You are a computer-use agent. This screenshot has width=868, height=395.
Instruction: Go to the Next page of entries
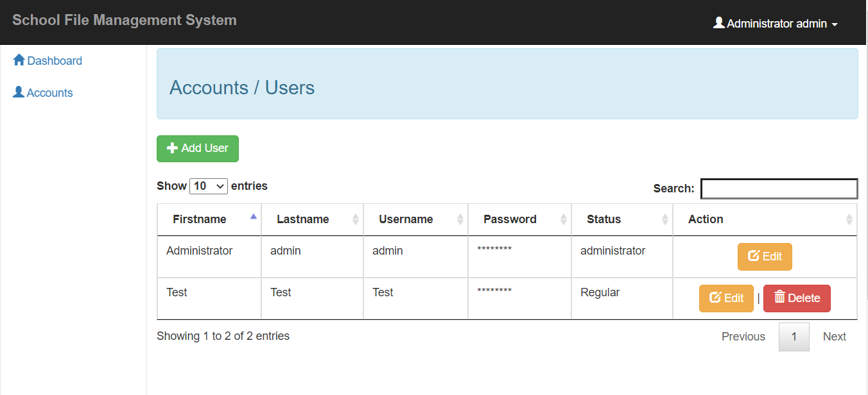pos(834,336)
